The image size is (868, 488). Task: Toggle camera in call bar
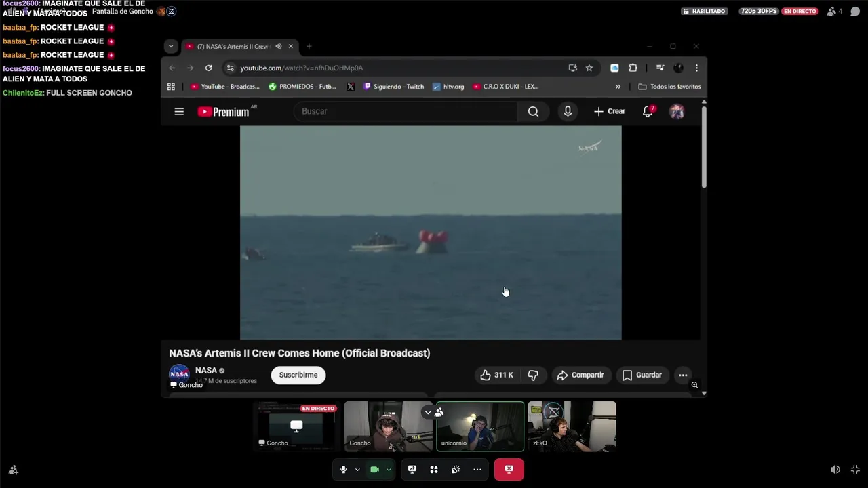pos(374,469)
